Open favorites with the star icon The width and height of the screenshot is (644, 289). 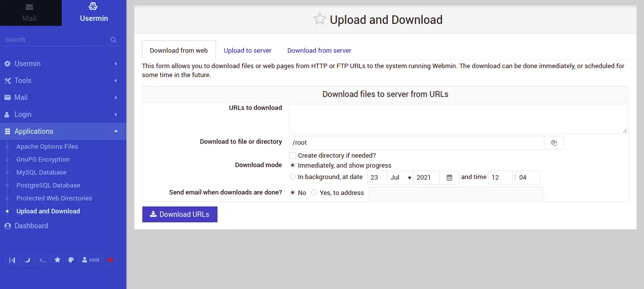(x=57, y=260)
